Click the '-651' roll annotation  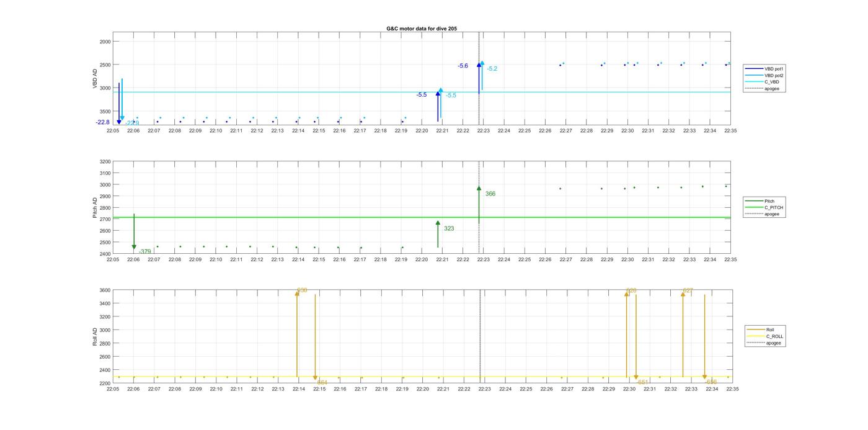642,382
